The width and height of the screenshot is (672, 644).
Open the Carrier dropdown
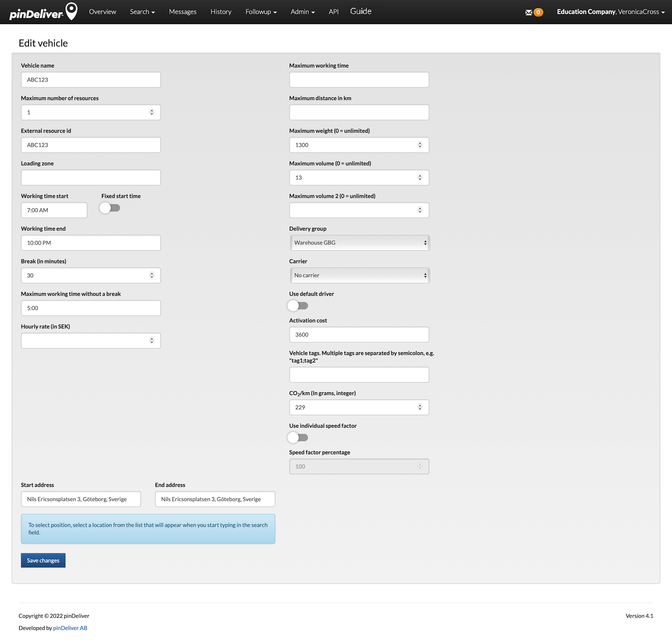(x=359, y=275)
